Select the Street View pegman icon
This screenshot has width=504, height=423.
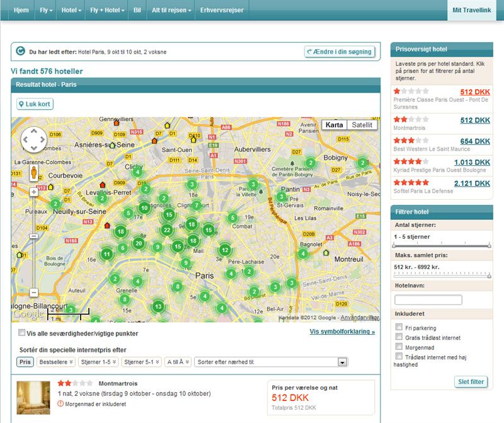pyautogui.click(x=33, y=172)
